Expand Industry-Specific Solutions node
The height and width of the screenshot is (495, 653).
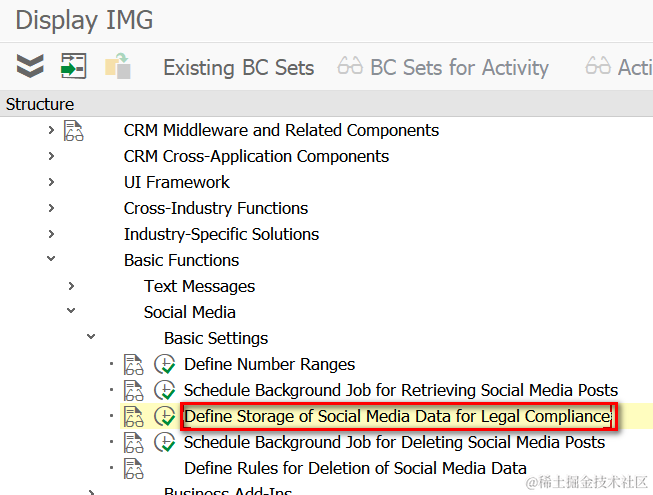tap(51, 234)
